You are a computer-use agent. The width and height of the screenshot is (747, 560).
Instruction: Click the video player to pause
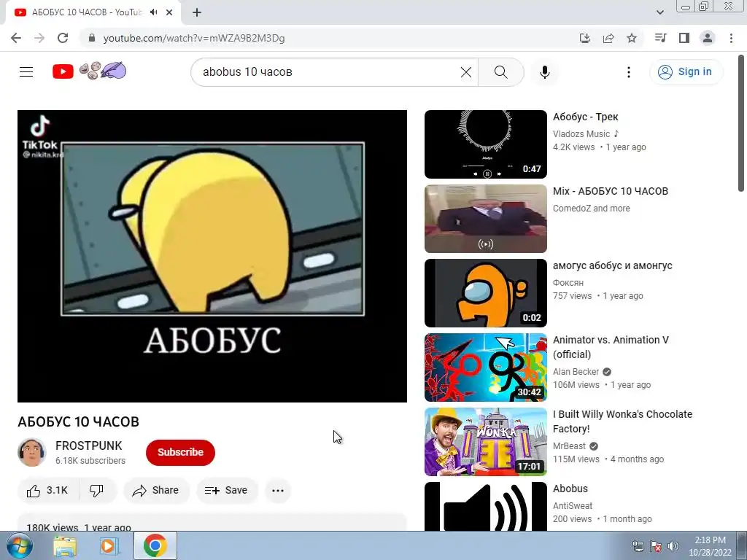[212, 256]
